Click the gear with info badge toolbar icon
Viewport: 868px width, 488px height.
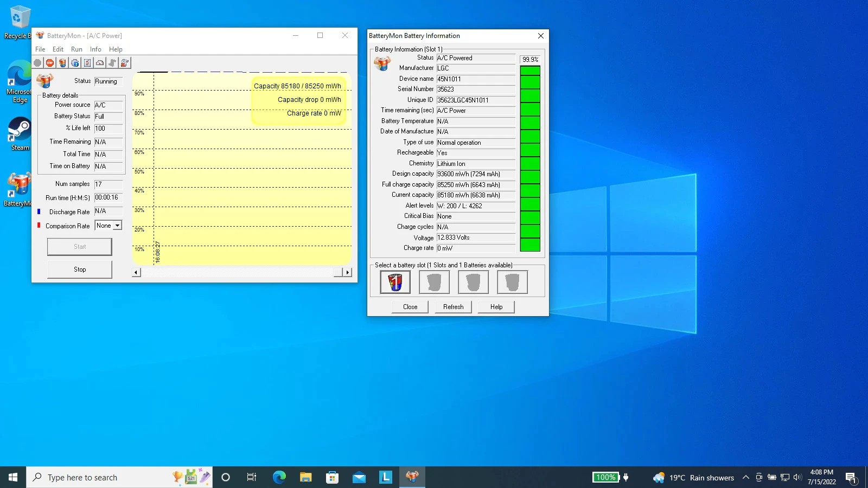tap(75, 63)
